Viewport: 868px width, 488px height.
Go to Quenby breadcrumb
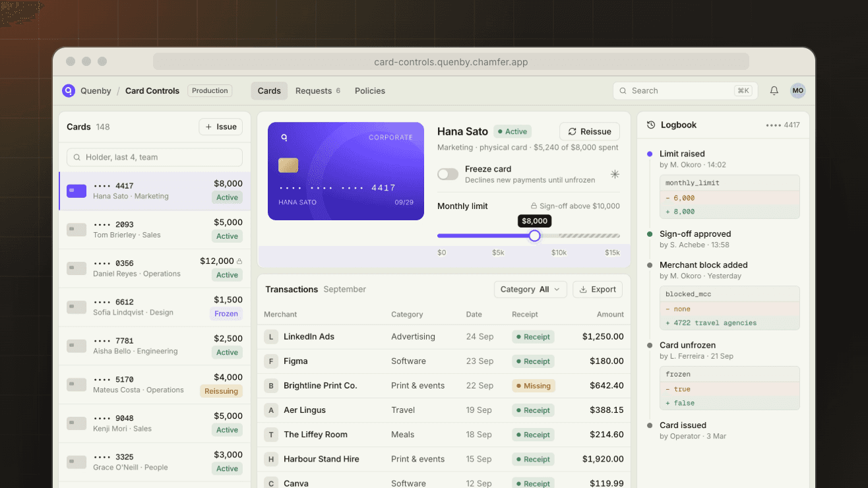(96, 91)
